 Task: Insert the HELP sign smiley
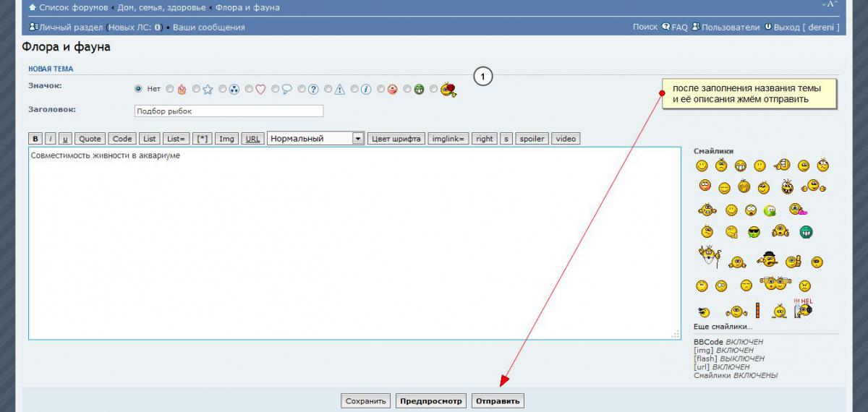(803, 309)
